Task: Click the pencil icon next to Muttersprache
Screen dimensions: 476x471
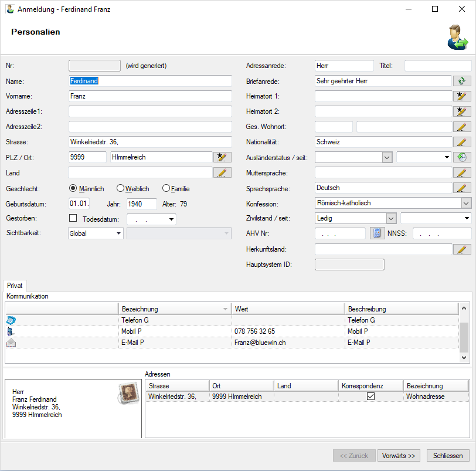Action: (x=462, y=172)
